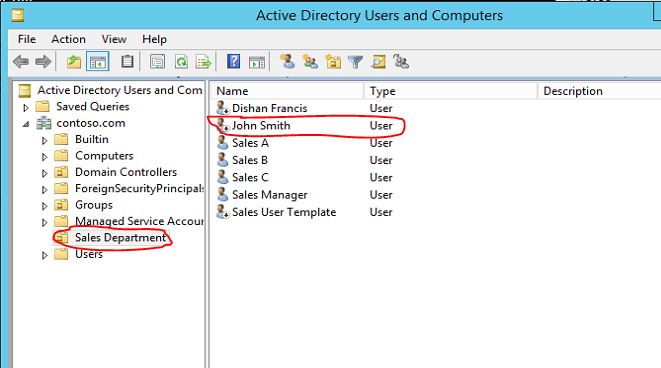Click the Create new group icon
This screenshot has height=368, width=661.
pyautogui.click(x=310, y=62)
